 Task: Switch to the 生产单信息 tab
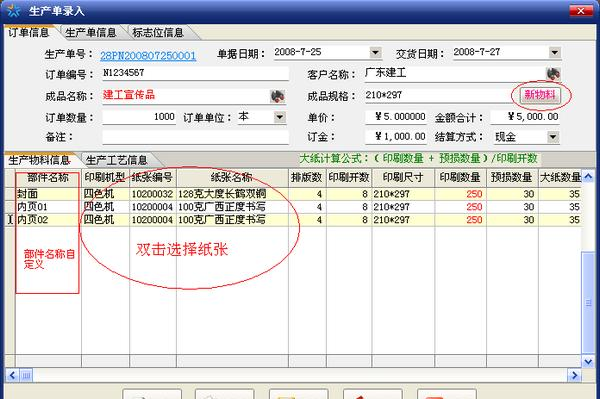tap(91, 33)
